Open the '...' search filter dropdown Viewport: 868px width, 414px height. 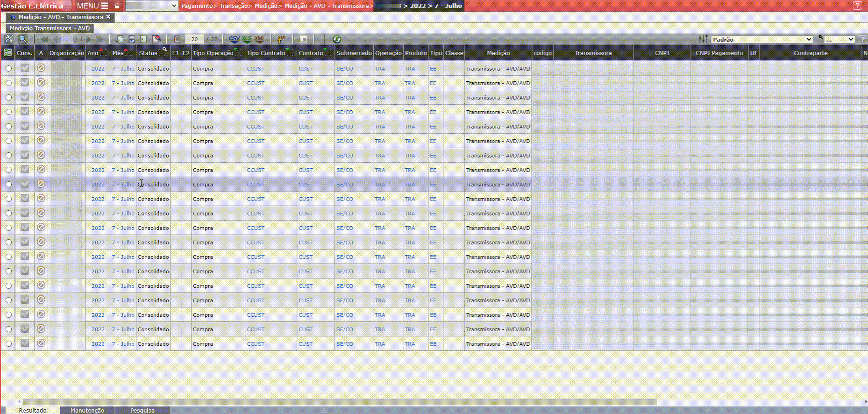(x=839, y=40)
